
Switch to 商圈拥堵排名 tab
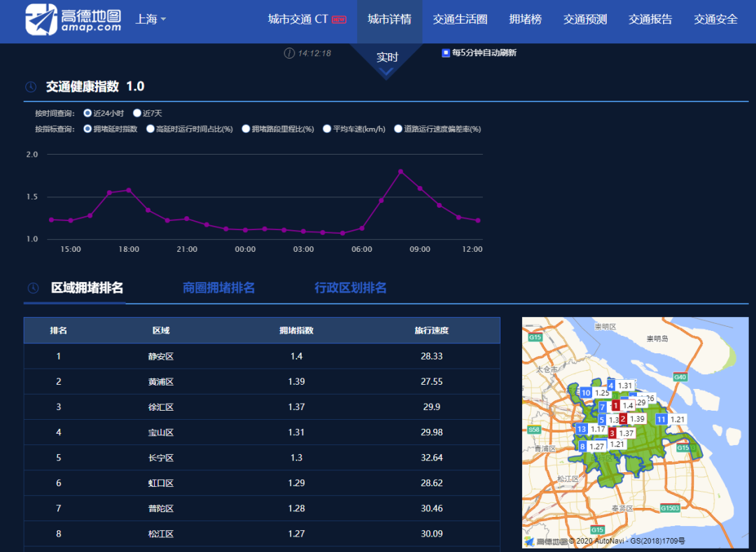point(218,288)
